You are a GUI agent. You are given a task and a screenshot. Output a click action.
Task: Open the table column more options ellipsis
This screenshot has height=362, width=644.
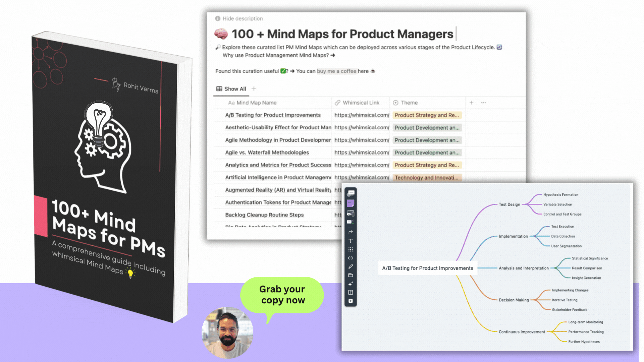coord(483,103)
